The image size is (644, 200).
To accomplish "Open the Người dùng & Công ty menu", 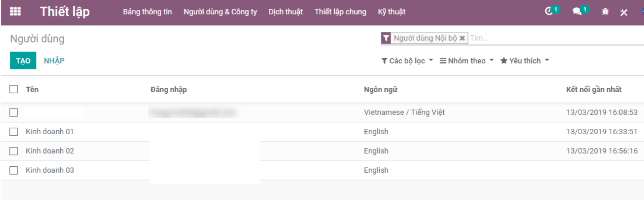I will [220, 12].
